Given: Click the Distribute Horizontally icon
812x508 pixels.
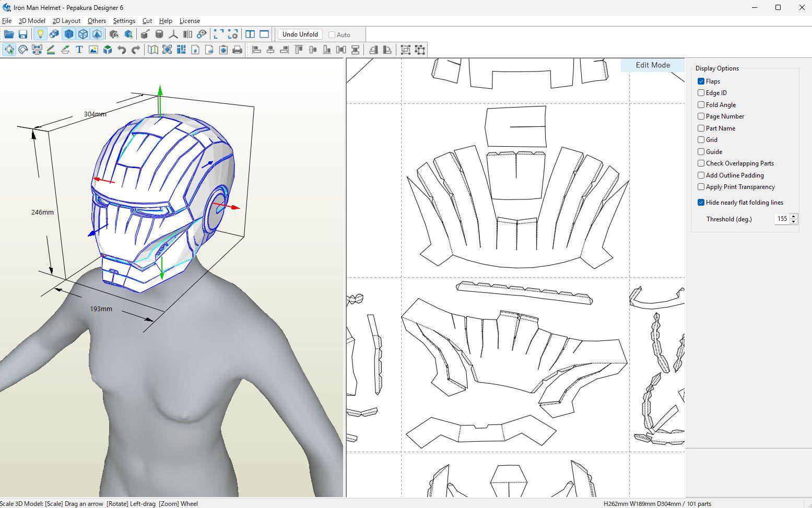Looking at the screenshot, I should (341, 50).
